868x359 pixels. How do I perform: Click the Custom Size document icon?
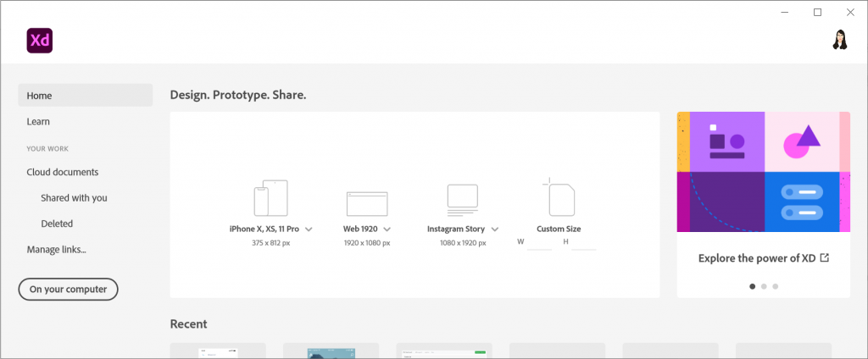559,196
